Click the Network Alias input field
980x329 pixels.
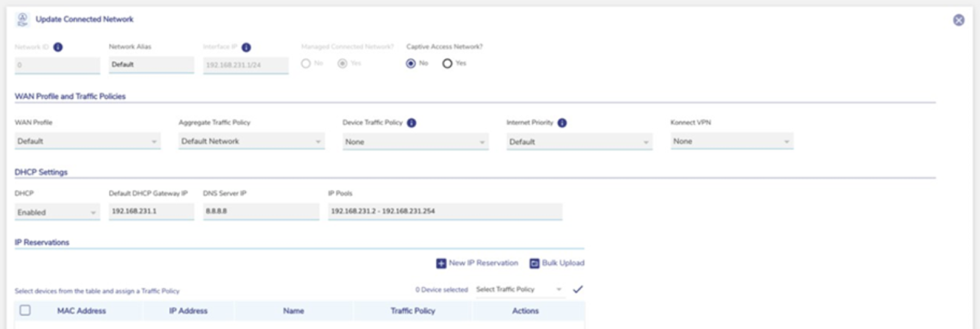151,64
